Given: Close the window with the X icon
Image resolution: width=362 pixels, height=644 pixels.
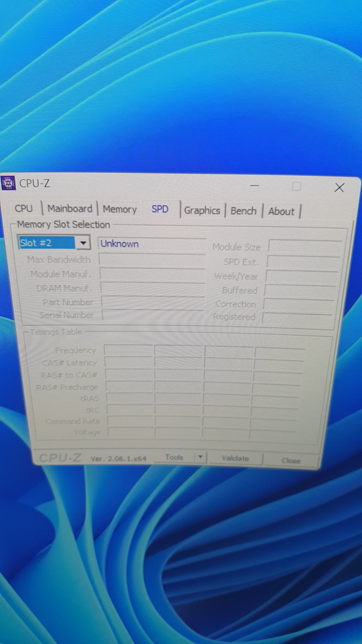Looking at the screenshot, I should tap(339, 188).
